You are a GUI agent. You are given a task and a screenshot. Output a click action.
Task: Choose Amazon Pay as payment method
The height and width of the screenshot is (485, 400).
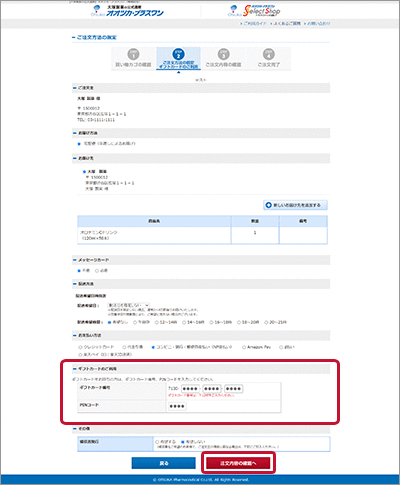coord(244,347)
